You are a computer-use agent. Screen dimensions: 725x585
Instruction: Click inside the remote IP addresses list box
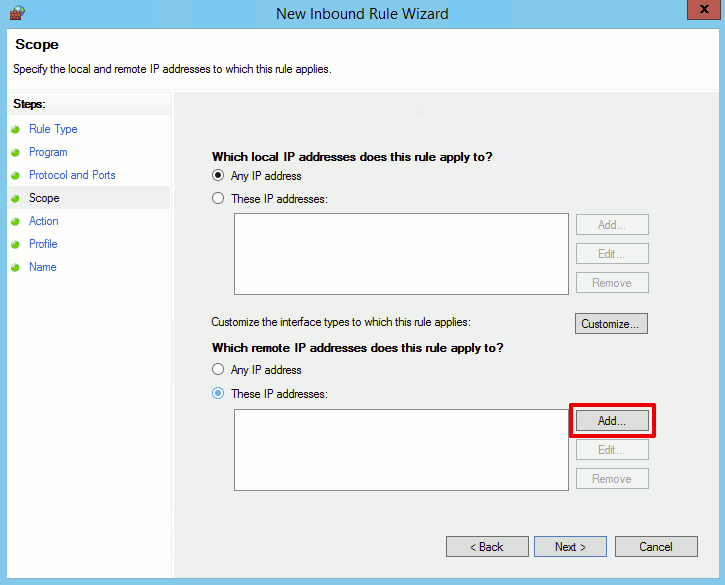(401, 450)
